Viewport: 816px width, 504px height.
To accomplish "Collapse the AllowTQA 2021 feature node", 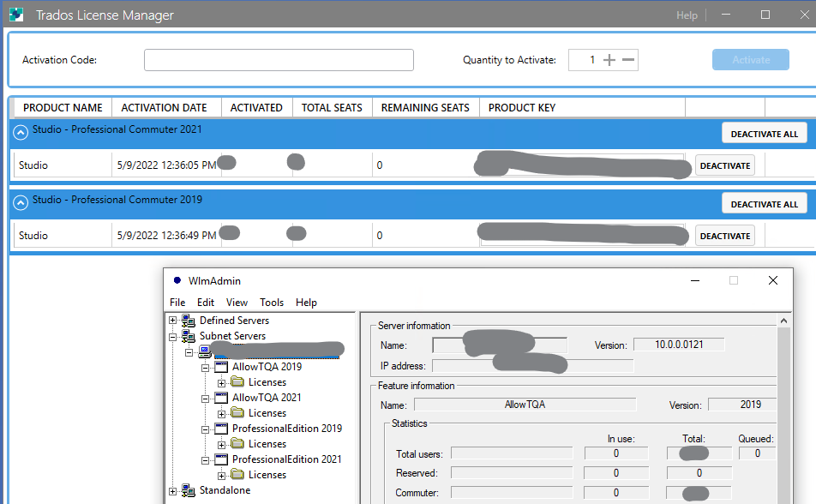I will point(206,399).
